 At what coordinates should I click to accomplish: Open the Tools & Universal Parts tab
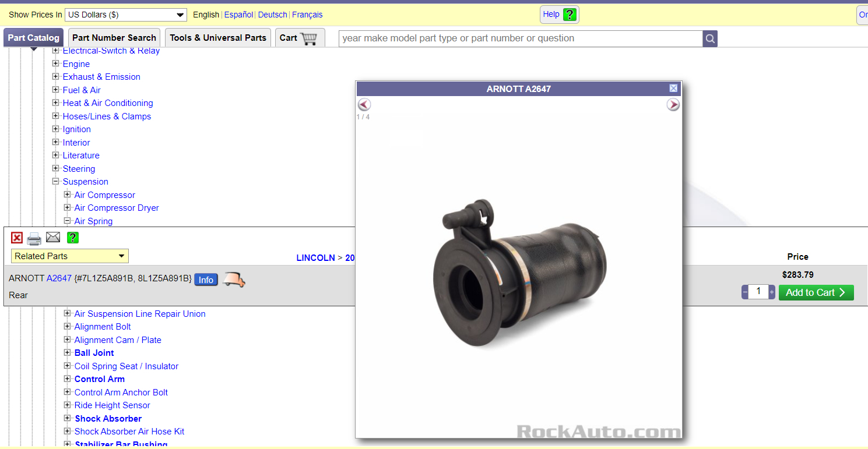pos(218,38)
